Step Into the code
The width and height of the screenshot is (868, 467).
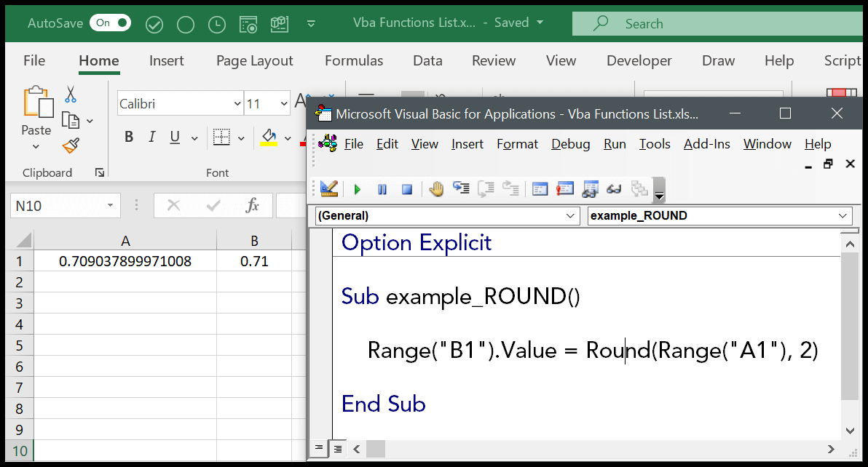pos(461,189)
